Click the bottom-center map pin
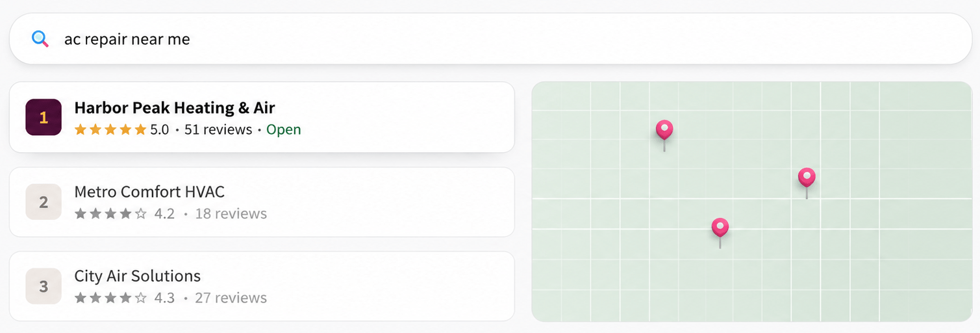This screenshot has height=333, width=980. click(x=720, y=228)
